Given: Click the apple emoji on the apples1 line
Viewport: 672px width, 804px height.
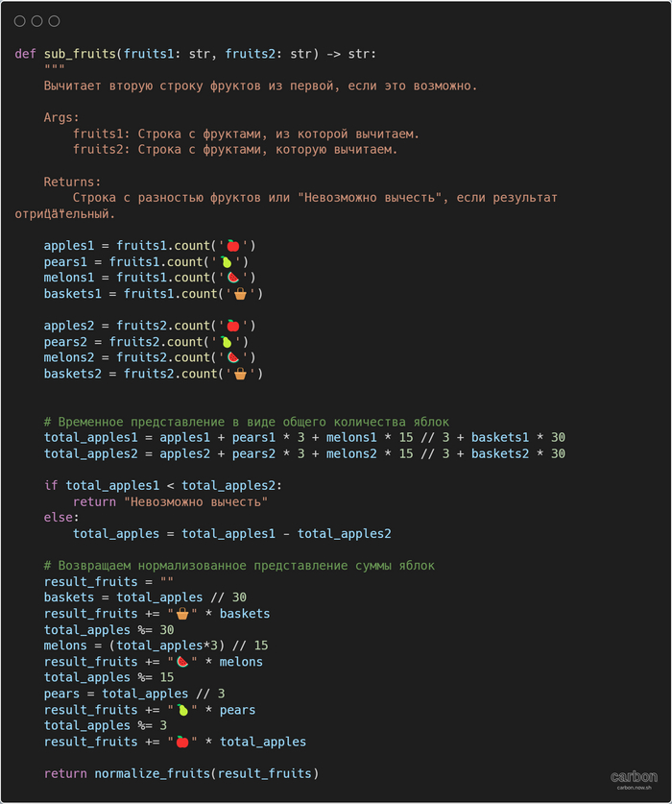Looking at the screenshot, I should pos(232,246).
